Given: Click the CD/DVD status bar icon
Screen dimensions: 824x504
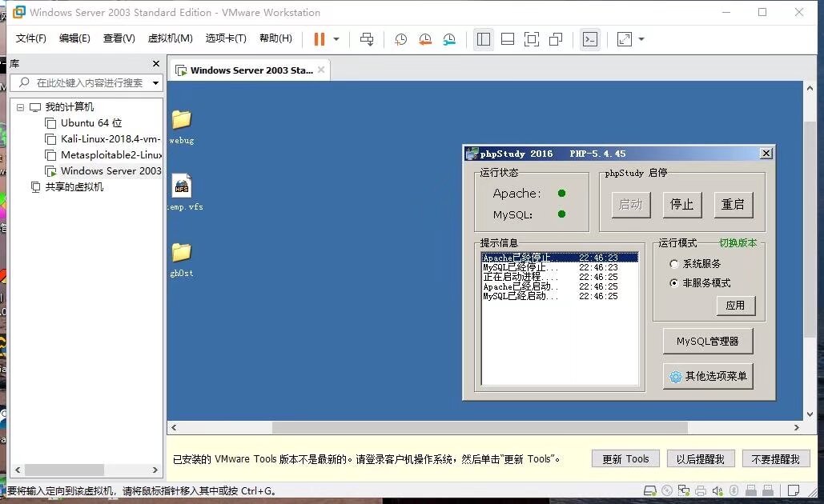Looking at the screenshot, I should pos(667,491).
